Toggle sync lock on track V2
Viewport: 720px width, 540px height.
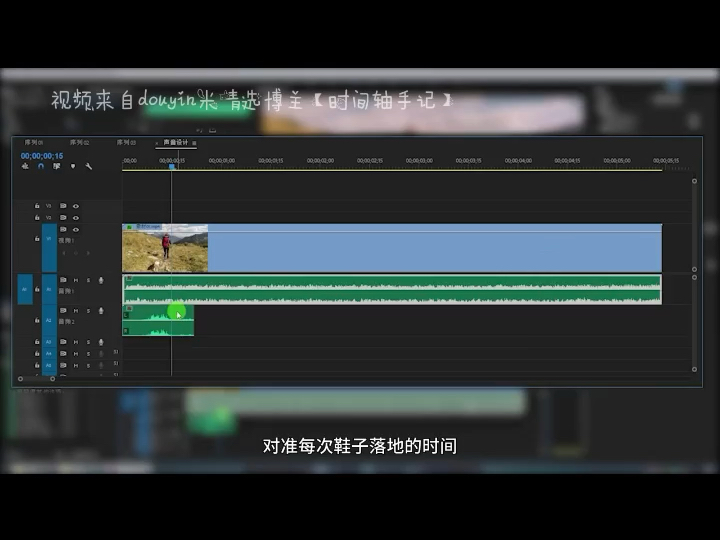click(x=63, y=218)
